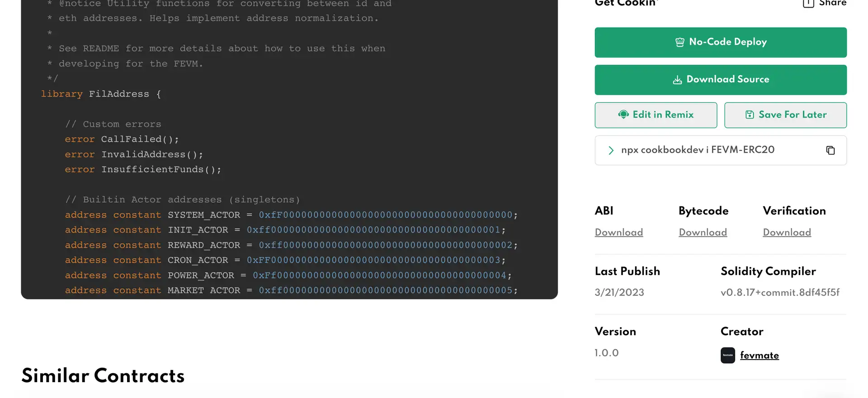
Task: Click the fevmate creator avatar
Action: (727, 356)
